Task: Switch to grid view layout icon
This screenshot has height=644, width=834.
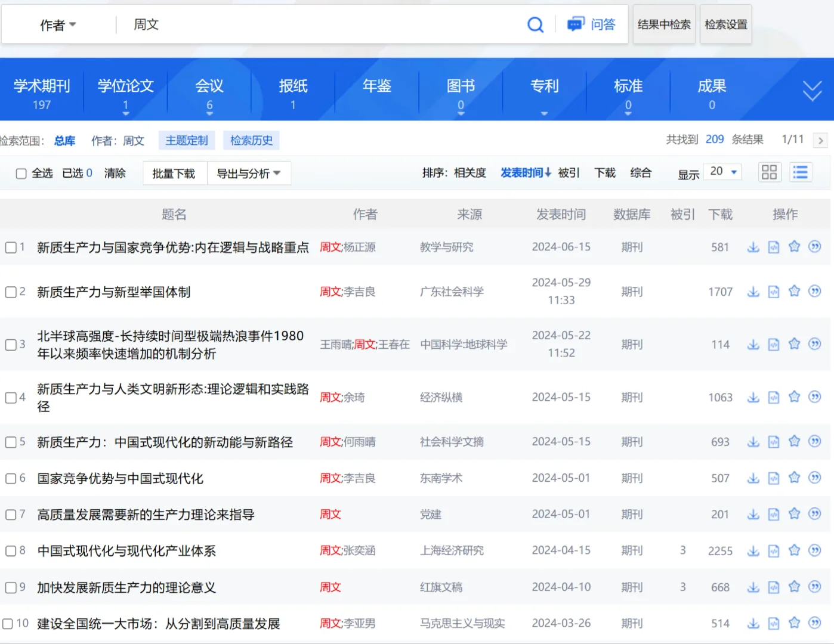Action: tap(769, 172)
